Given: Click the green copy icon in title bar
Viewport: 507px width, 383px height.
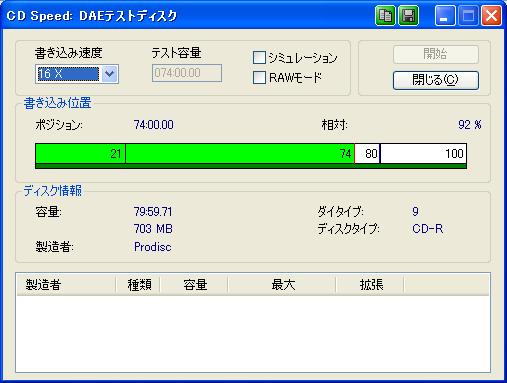Looking at the screenshot, I should pyautogui.click(x=385, y=15).
